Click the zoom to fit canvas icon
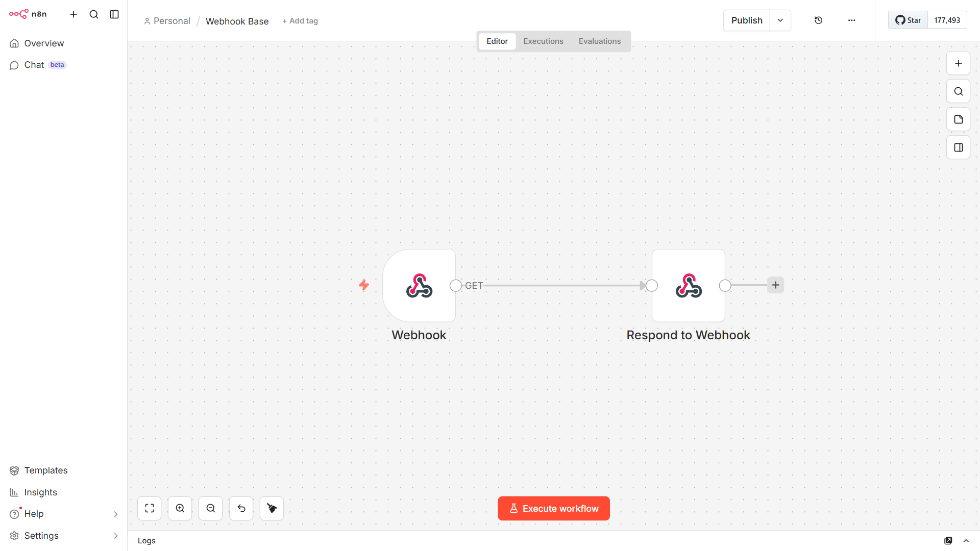980x551 pixels. [x=150, y=508]
